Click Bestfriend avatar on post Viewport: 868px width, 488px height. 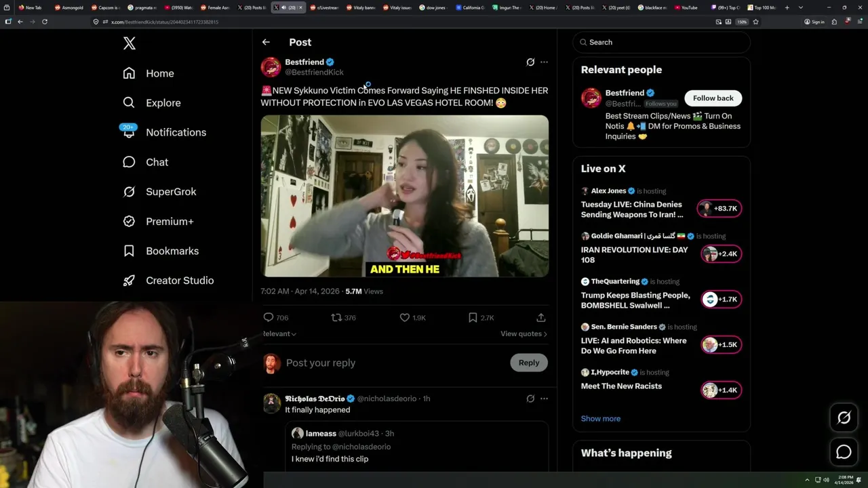tap(271, 67)
